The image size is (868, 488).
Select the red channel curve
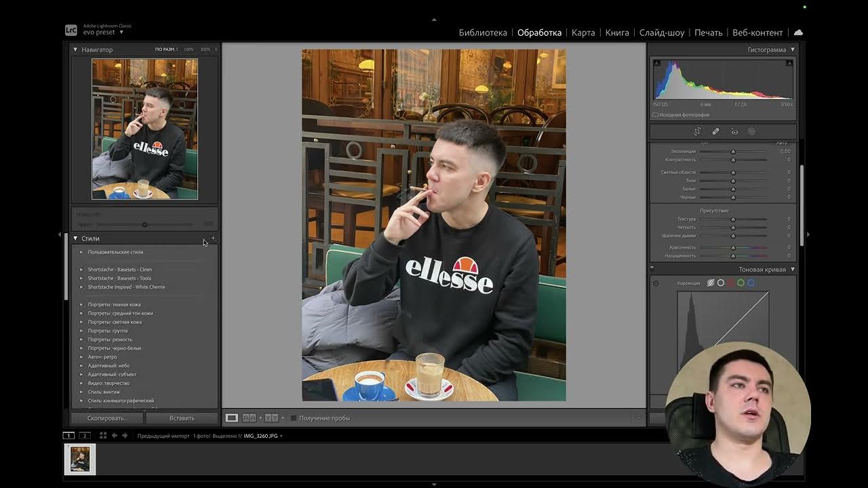731,283
